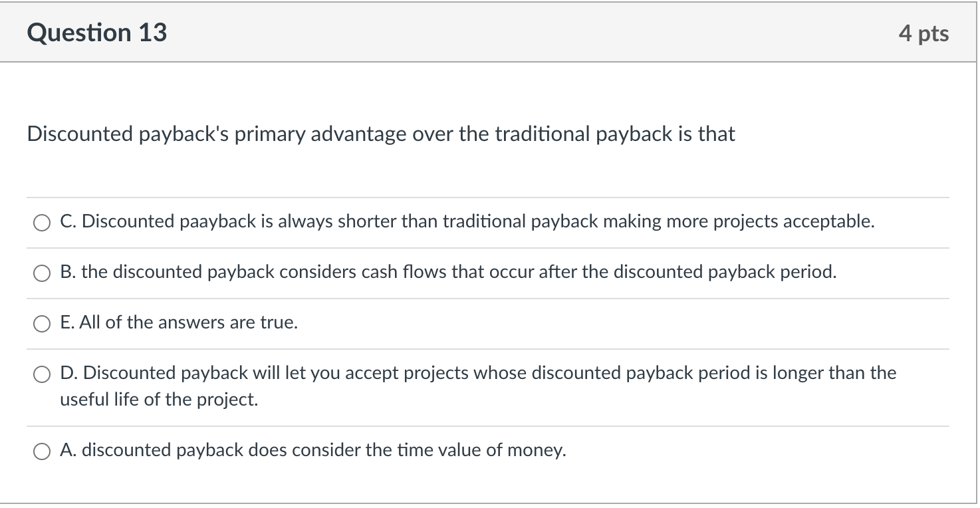Click option E answer text
980x508 pixels.
click(x=180, y=322)
